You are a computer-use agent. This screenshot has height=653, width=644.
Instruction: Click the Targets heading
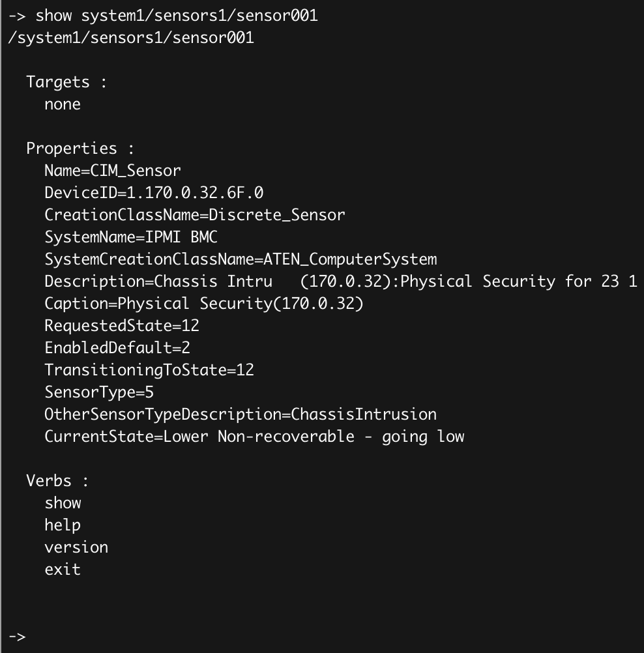pyautogui.click(x=66, y=82)
